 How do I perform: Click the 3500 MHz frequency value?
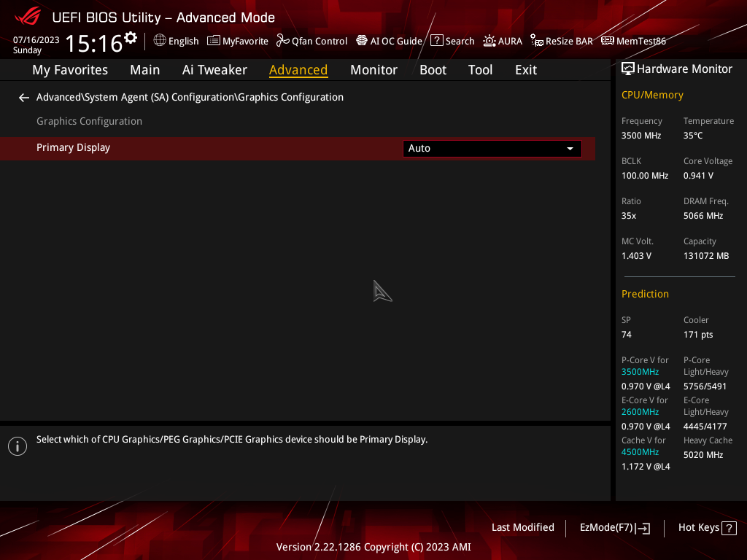coord(640,136)
